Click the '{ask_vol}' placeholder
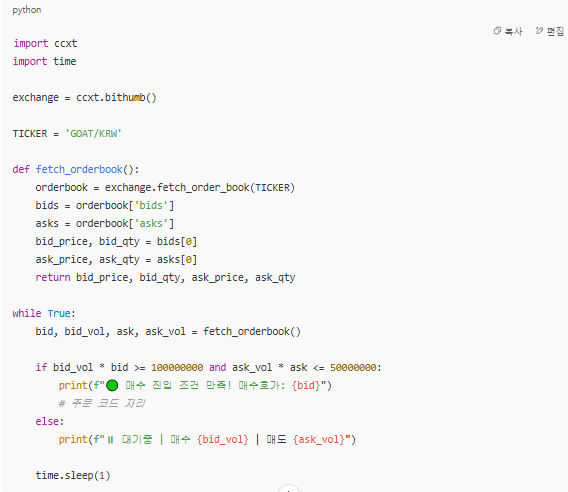The height and width of the screenshot is (492, 568). click(319, 439)
